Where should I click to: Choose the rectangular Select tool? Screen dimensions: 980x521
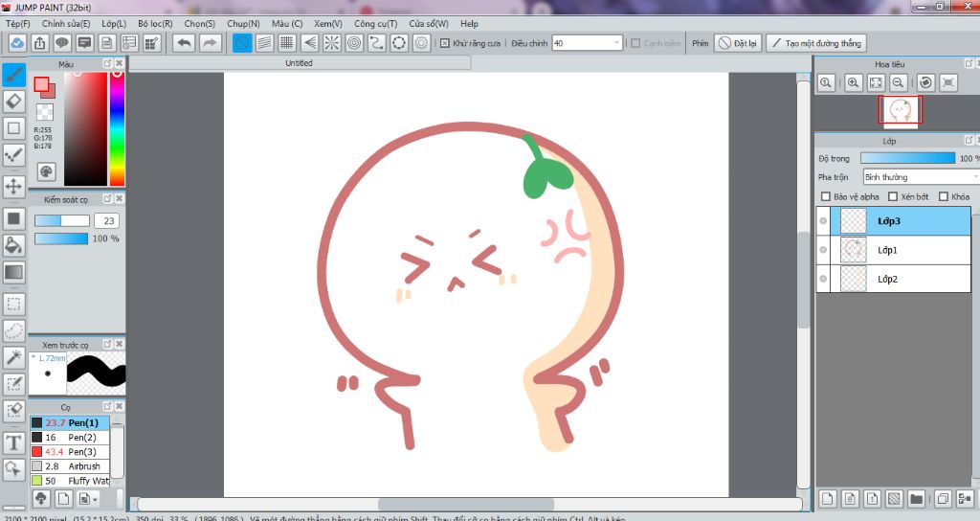pos(13,304)
